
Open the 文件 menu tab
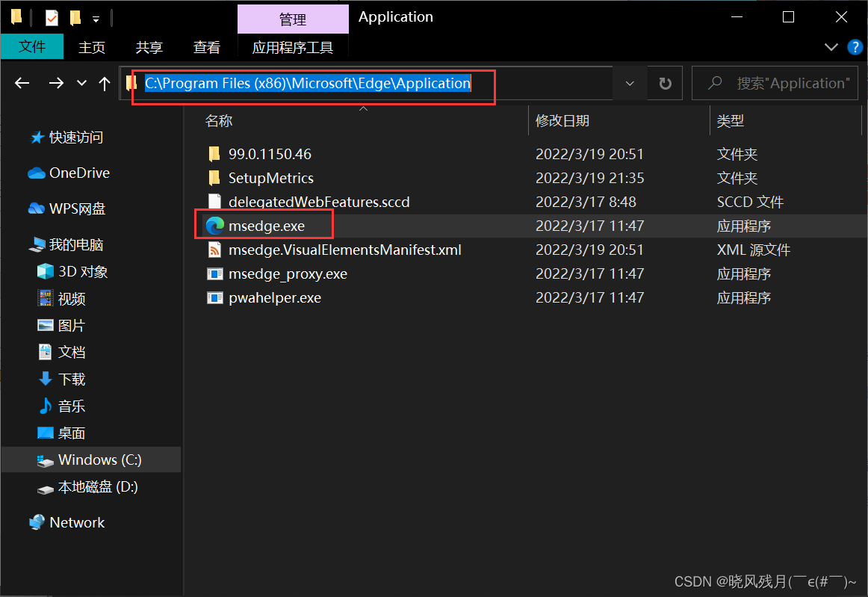tap(32, 46)
